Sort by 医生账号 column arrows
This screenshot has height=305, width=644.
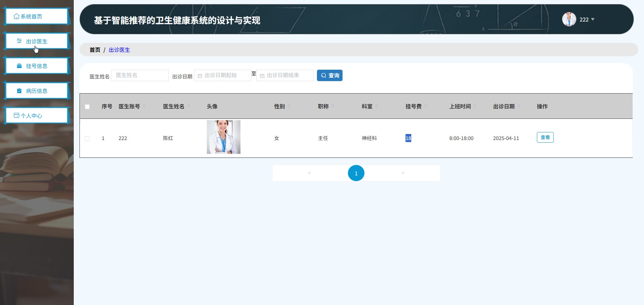144,106
